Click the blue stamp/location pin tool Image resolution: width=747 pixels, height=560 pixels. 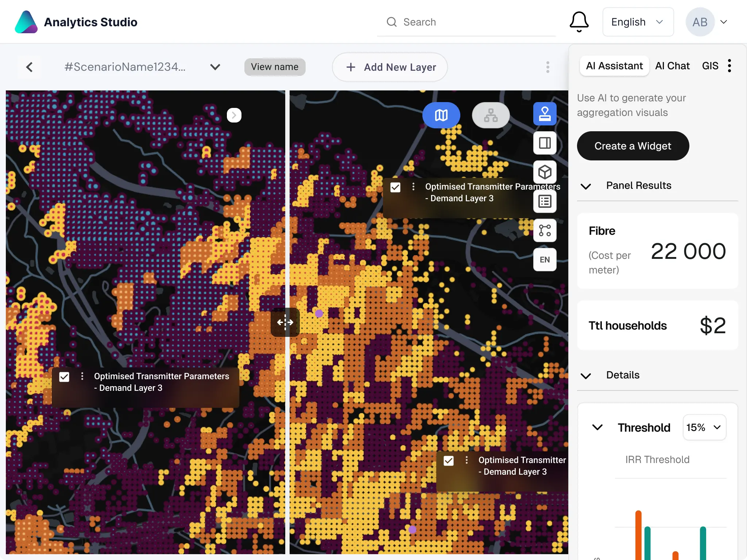point(545,114)
